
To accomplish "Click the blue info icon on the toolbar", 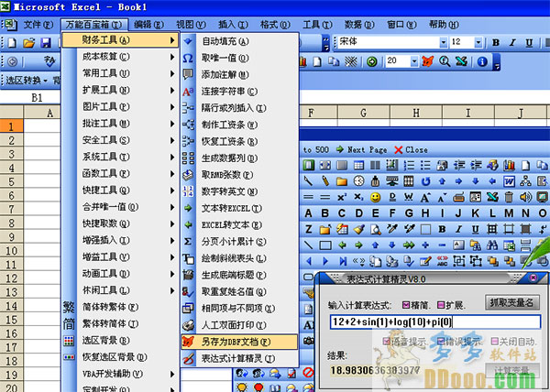I will [483, 61].
